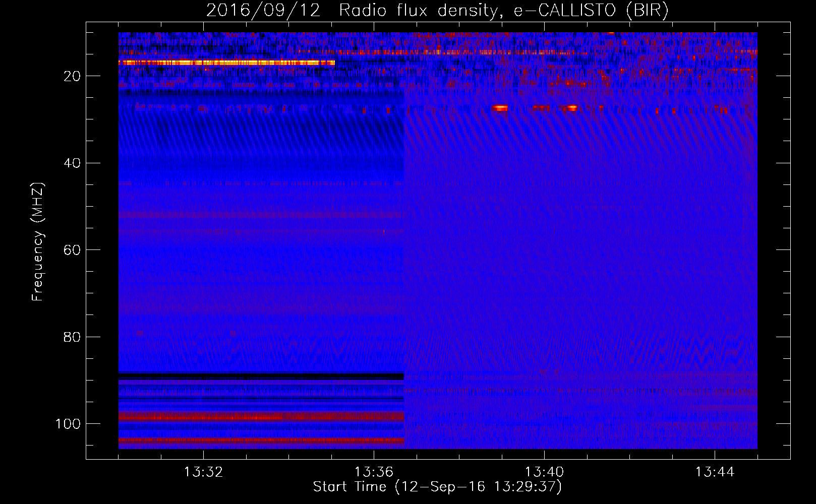Screen dimensions: 816x504
Task: Click the plot title mentioning e-CALLISTO (BIR)
Action: pyautogui.click(x=437, y=11)
